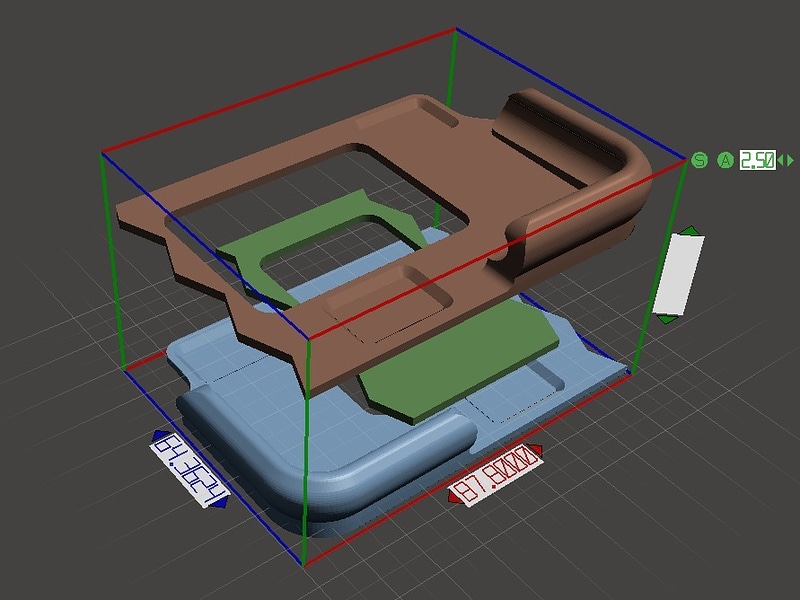
Task: Click the green S circle icon
Action: tap(699, 160)
